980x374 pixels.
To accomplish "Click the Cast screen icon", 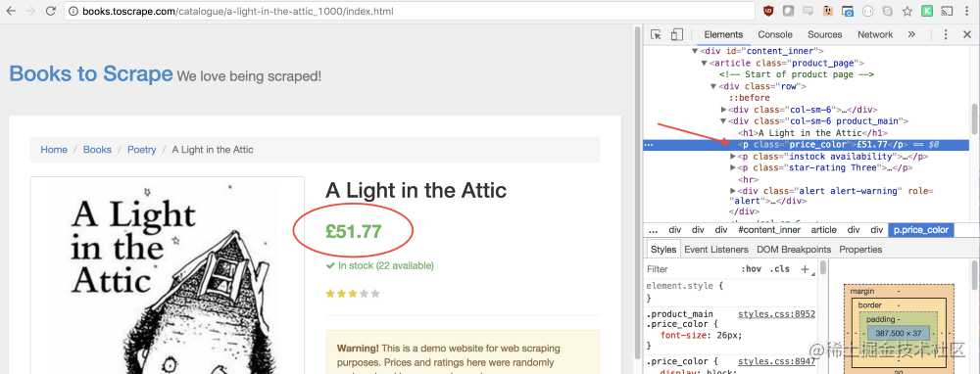I will pyautogui.click(x=947, y=11).
